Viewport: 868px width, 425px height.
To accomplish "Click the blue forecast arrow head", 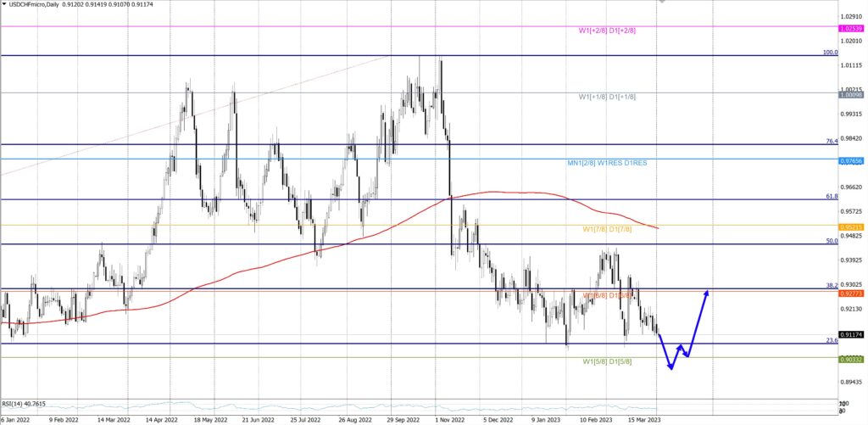I will tap(706, 293).
